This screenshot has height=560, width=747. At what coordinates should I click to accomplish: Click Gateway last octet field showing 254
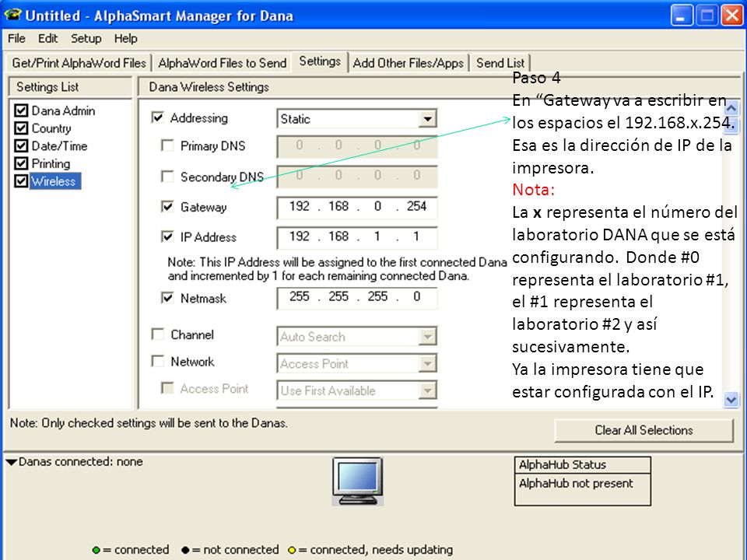pyautogui.click(x=416, y=206)
